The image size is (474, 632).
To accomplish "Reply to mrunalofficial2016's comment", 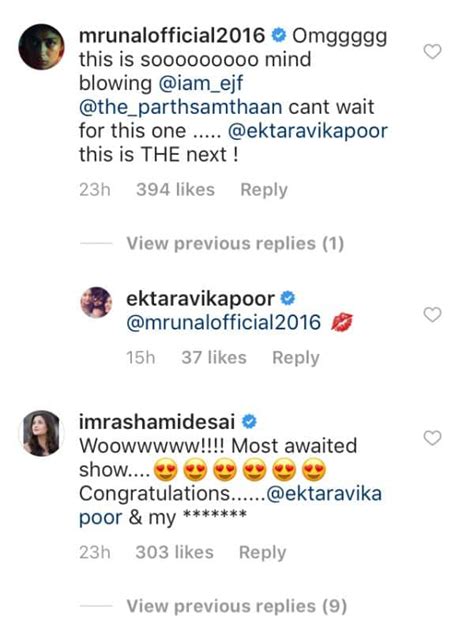I will [x=264, y=190].
